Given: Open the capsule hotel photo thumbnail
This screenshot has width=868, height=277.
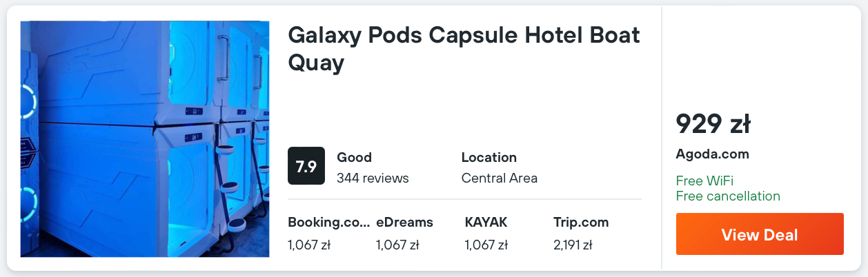Looking at the screenshot, I should point(145,138).
